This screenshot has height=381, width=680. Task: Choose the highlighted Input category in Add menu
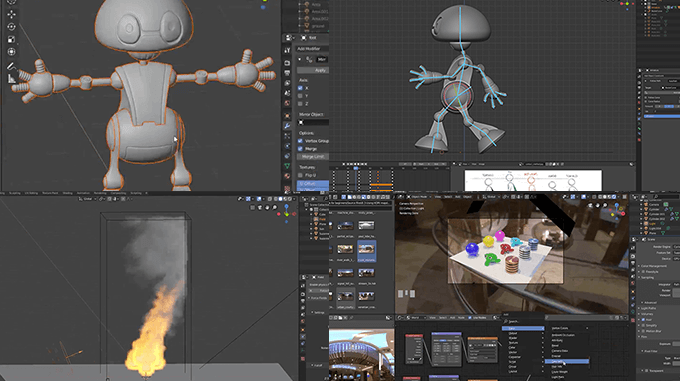(x=523, y=329)
